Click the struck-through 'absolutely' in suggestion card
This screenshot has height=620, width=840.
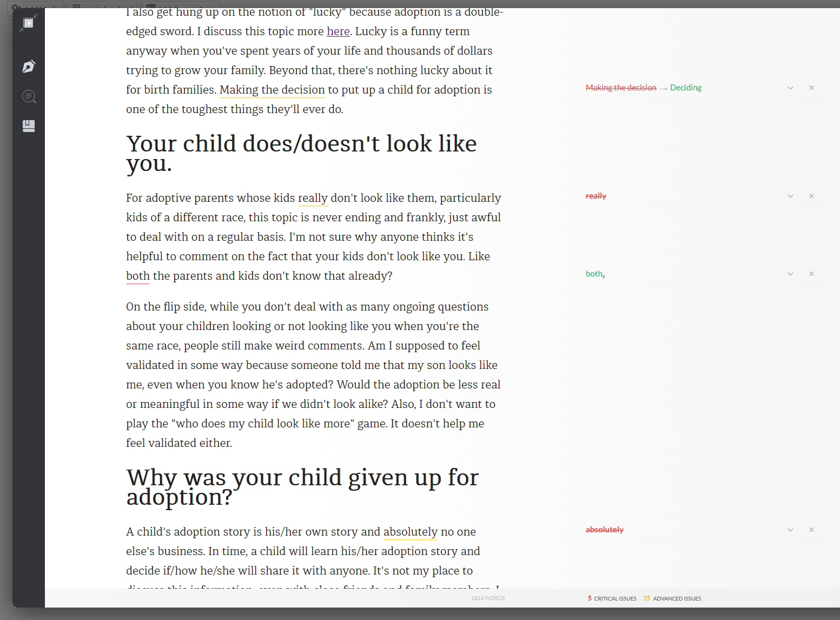tap(604, 530)
